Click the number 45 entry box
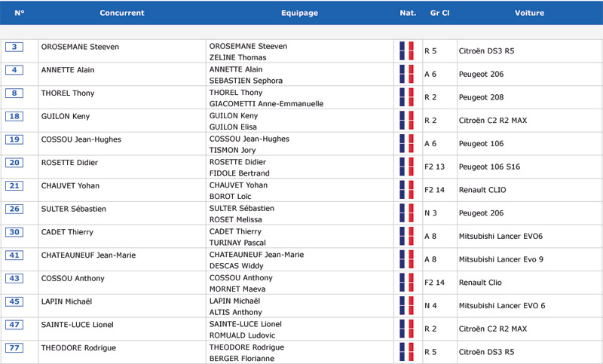Screen dimensions: 603x364 click(14, 301)
